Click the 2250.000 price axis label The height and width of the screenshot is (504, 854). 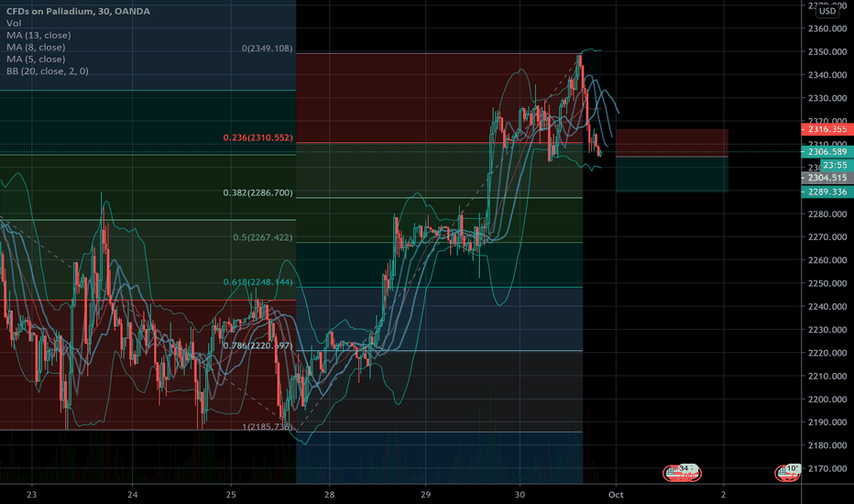[827, 283]
